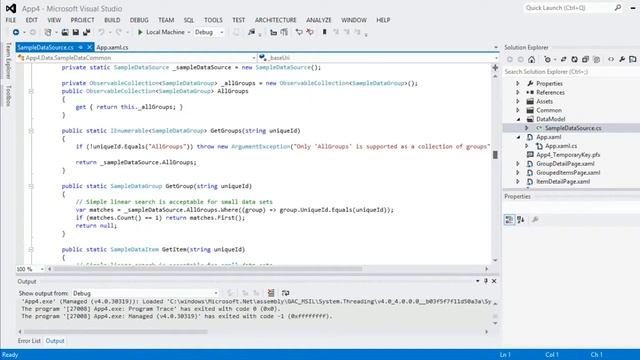
Task: Expand the References node
Action: [x=518, y=92]
